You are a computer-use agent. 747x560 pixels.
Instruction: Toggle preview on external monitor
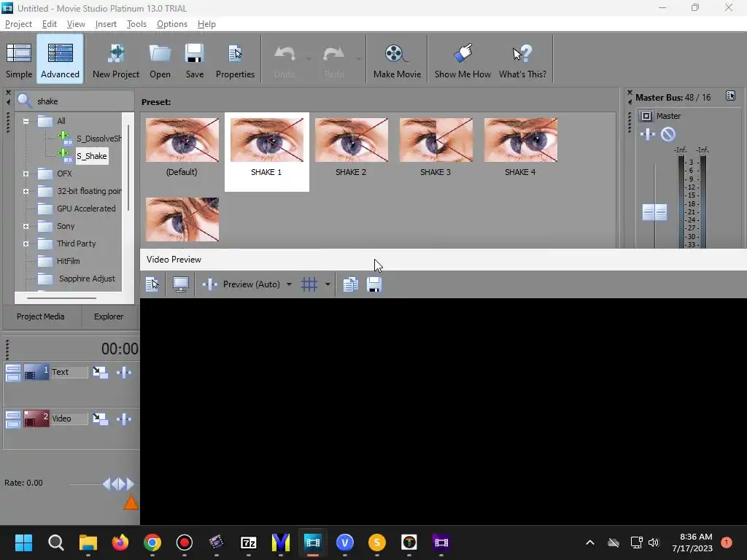tap(181, 284)
